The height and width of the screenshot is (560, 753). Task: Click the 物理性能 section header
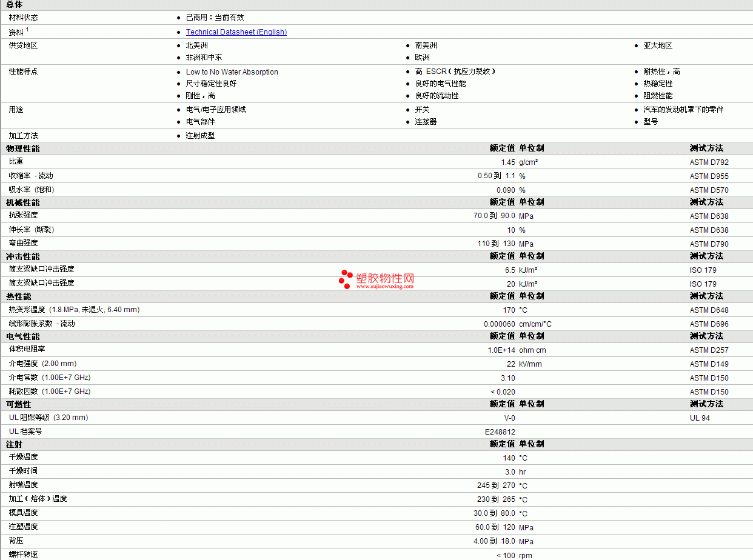point(23,148)
